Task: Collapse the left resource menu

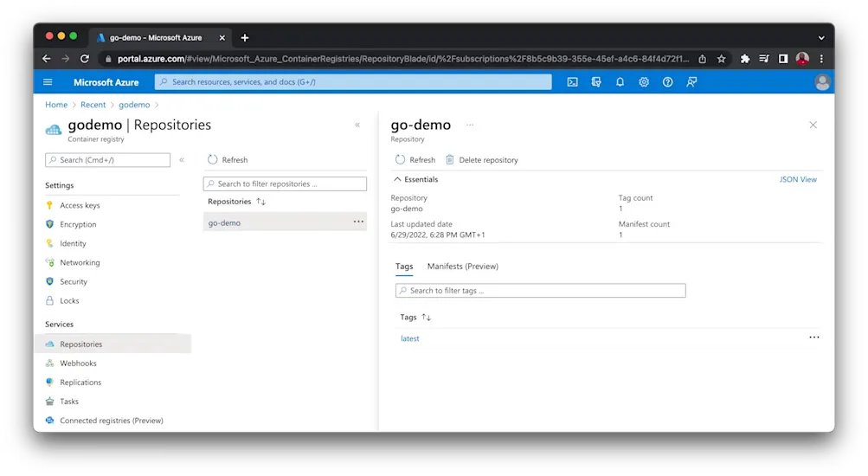Action: [x=182, y=160]
